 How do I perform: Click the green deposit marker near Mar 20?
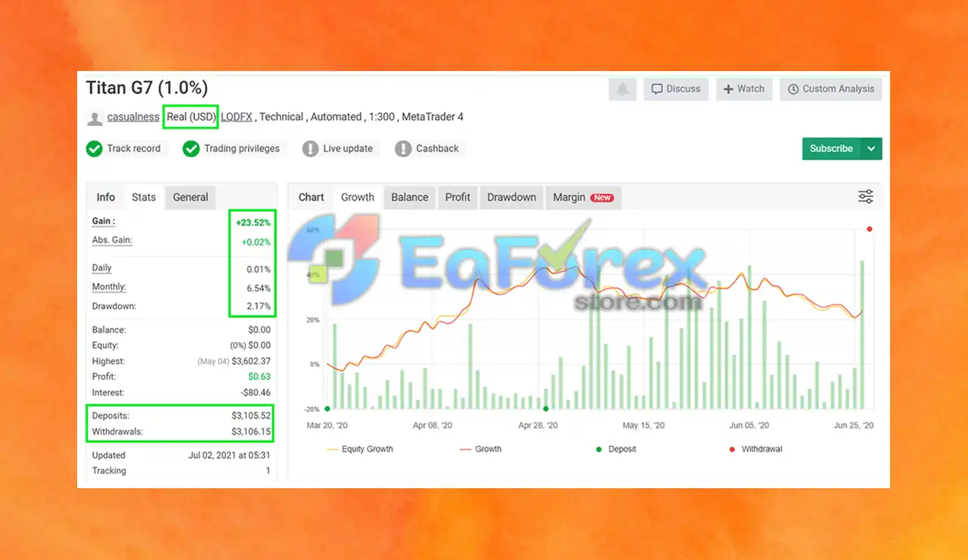(327, 409)
